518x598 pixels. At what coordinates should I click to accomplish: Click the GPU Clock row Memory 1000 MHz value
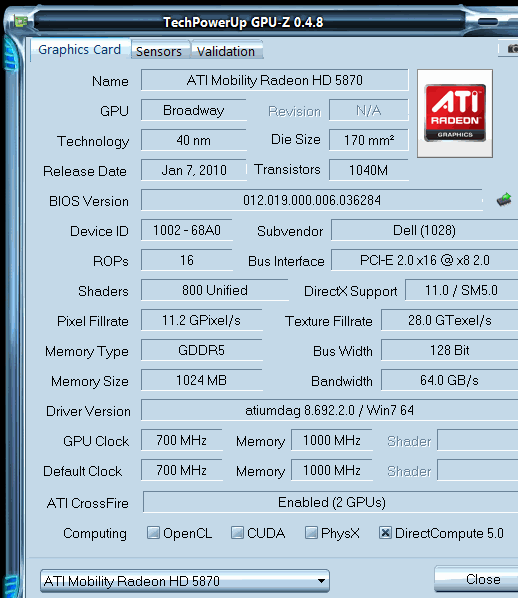coord(332,440)
